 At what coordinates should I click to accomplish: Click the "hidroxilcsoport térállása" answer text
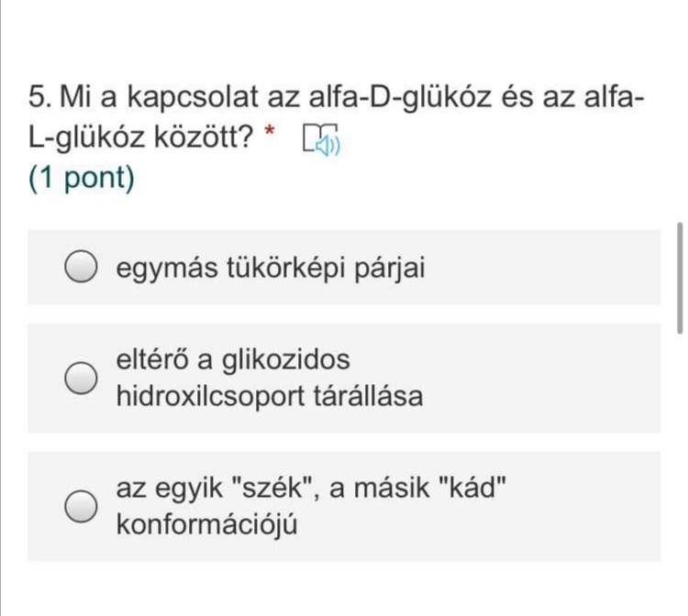click(270, 397)
